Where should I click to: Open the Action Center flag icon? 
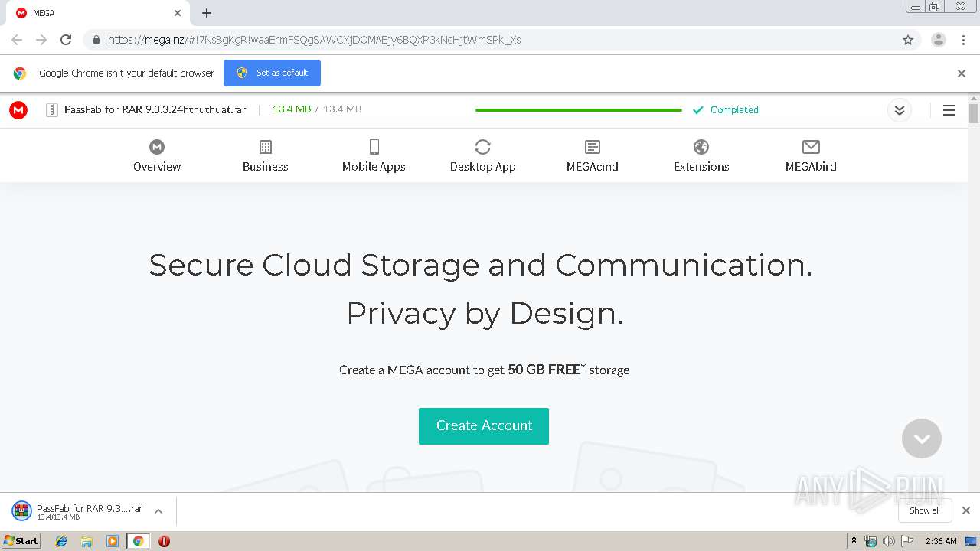[907, 541]
